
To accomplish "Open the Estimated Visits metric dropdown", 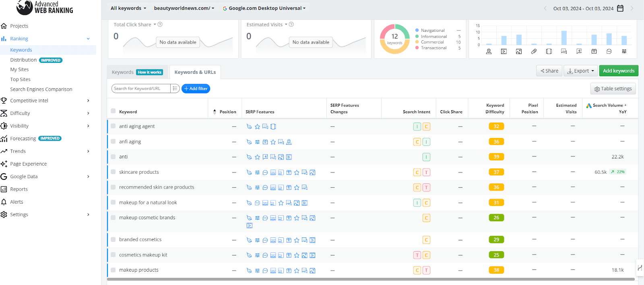I will click(286, 25).
